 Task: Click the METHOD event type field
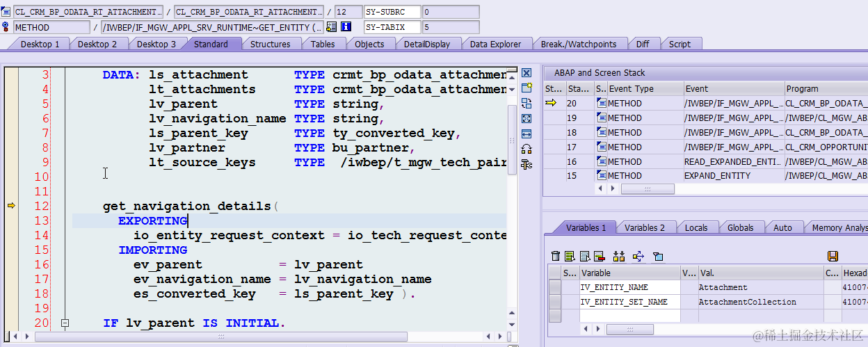pos(51,27)
